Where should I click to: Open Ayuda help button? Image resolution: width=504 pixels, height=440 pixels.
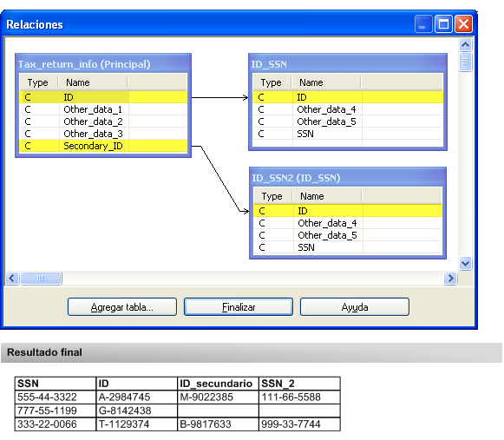pyautogui.click(x=355, y=307)
